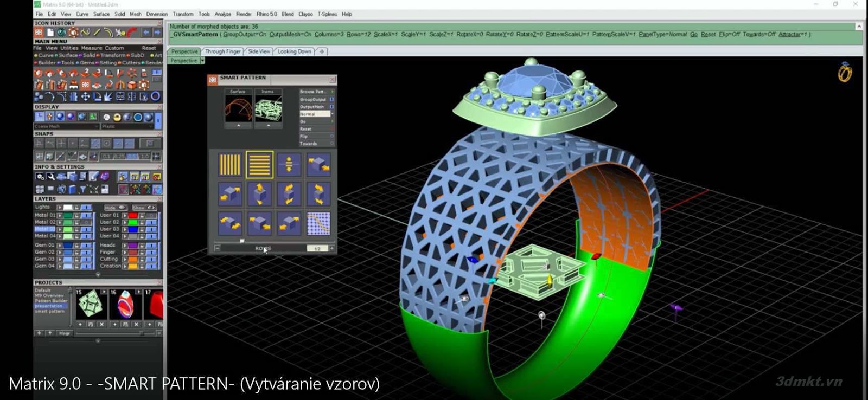The image size is (868, 400).
Task: Click the gears settings icon in Info & Settings
Action: click(40, 177)
